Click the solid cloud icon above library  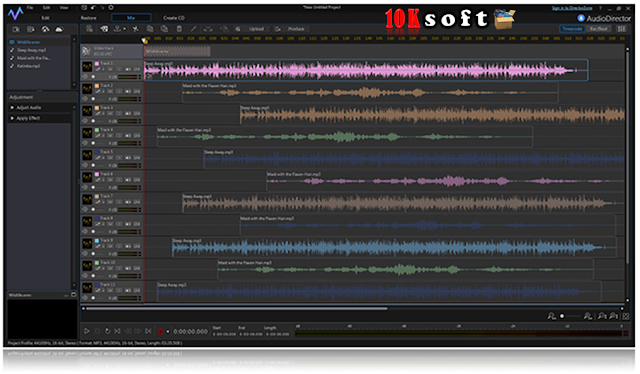point(59,29)
